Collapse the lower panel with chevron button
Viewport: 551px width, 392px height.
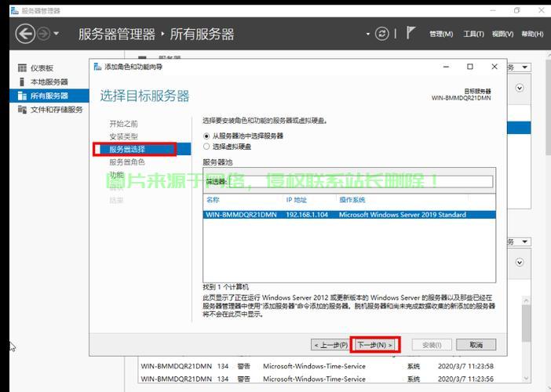(520, 262)
